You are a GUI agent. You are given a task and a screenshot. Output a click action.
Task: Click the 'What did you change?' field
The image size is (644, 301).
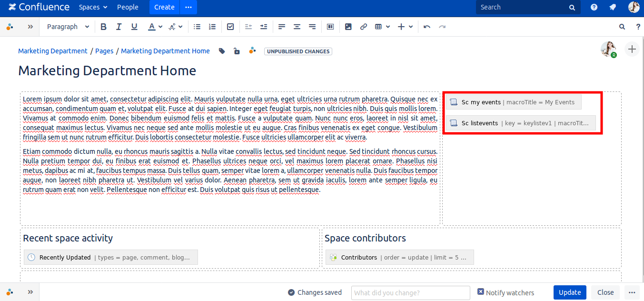tap(410, 293)
